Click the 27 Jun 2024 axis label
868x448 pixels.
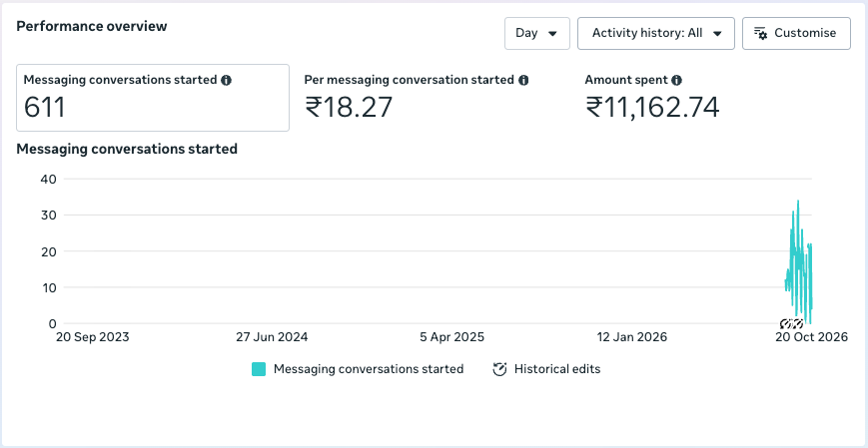point(272,337)
